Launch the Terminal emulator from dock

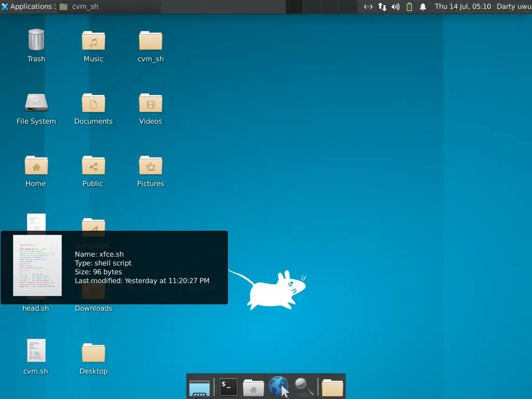[229, 387]
